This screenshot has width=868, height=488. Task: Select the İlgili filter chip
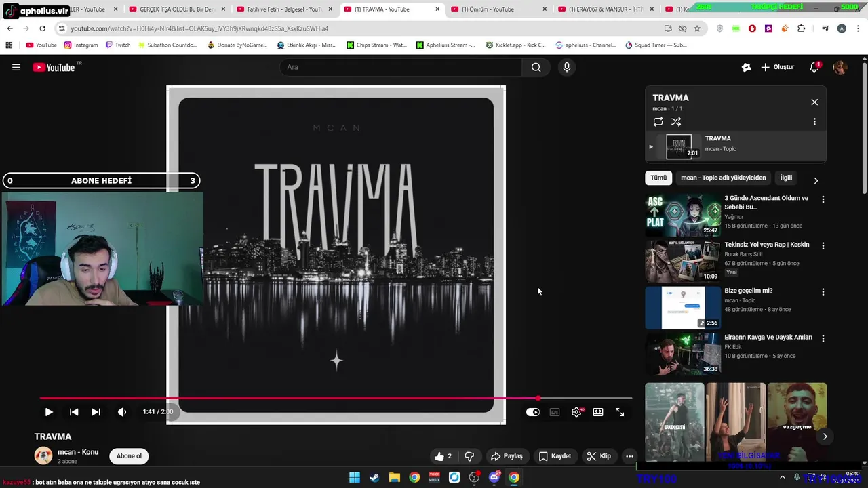(x=786, y=178)
